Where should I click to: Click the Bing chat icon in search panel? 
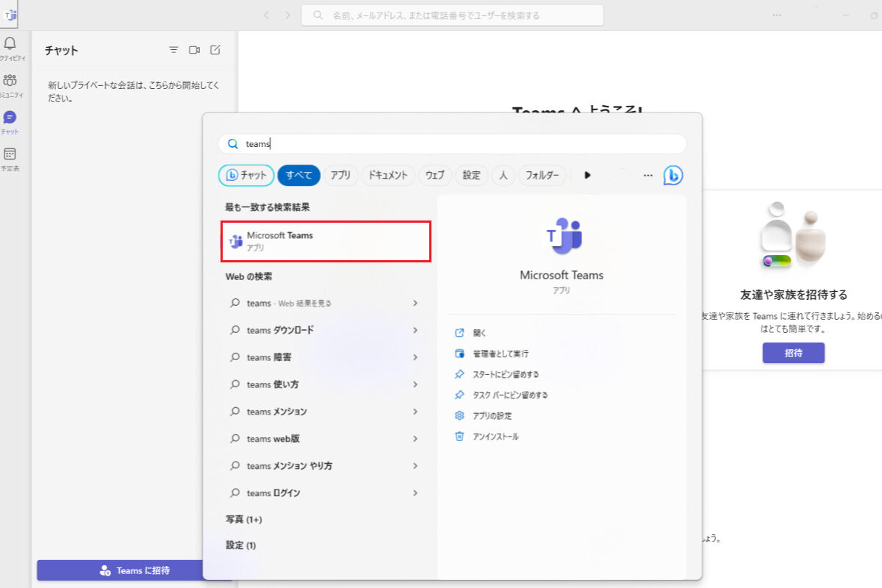coord(673,175)
